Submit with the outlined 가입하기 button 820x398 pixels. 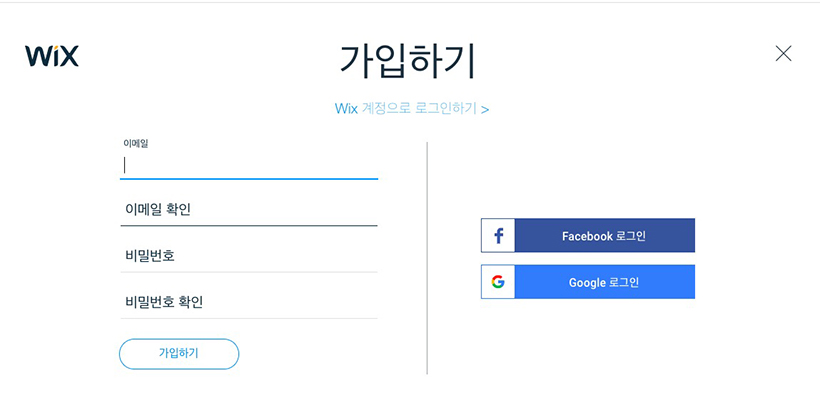(179, 354)
